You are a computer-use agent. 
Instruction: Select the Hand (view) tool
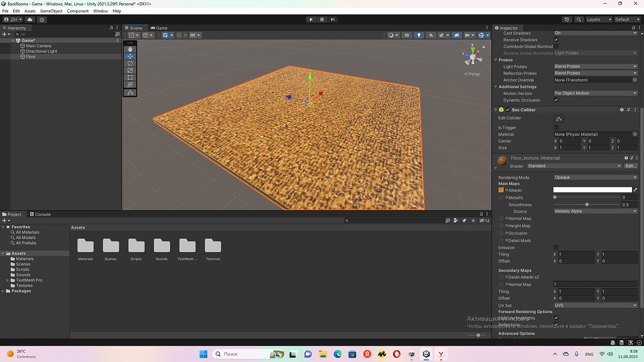(130, 49)
